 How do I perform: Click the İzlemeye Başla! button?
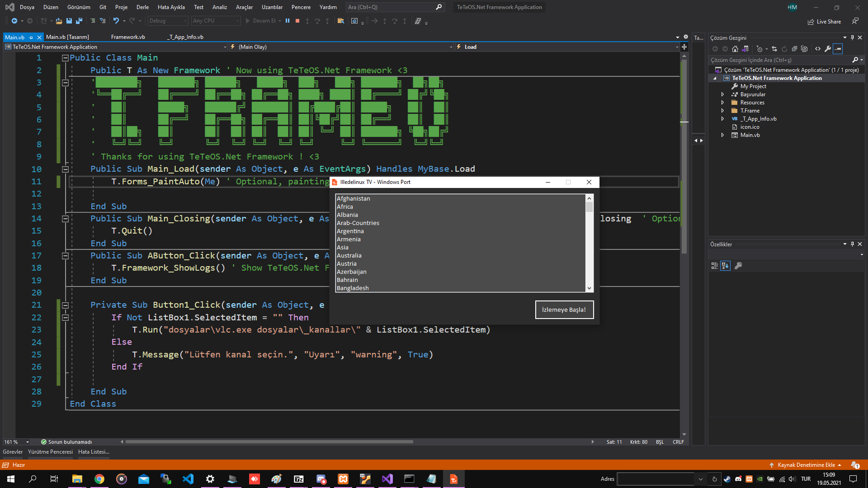(564, 310)
